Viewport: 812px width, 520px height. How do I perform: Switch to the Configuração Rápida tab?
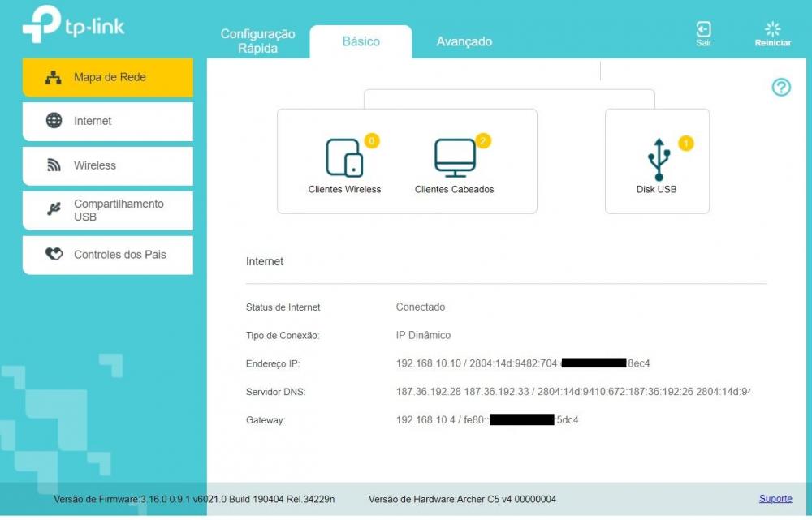[258, 41]
